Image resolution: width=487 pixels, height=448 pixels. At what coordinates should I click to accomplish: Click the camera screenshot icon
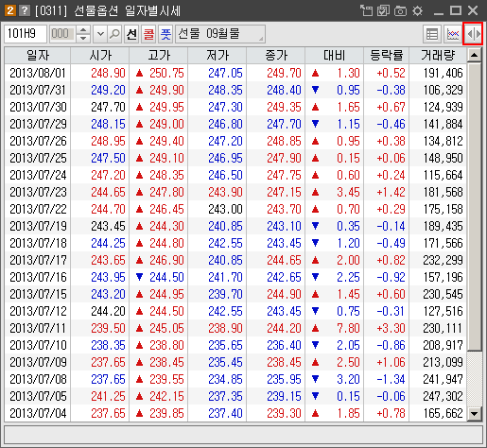click(400, 11)
